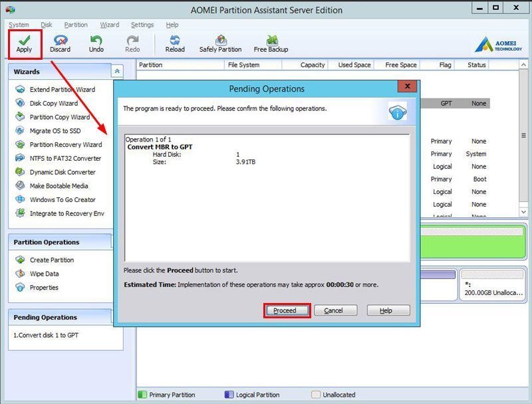Select the Wipe Data operation

[x=44, y=274]
